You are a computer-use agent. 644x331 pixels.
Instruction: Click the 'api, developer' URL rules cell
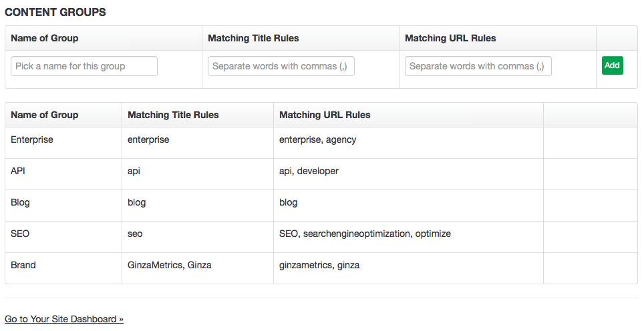point(409,174)
